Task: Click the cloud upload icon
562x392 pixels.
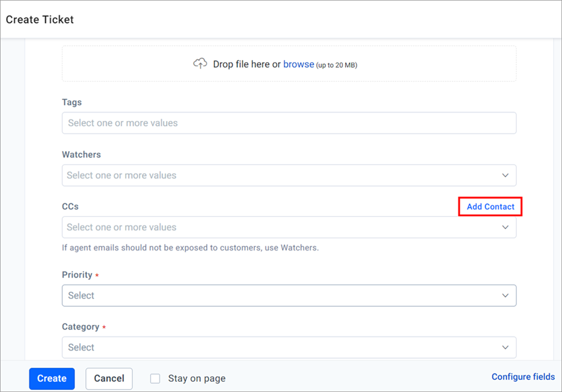Action: coord(200,64)
